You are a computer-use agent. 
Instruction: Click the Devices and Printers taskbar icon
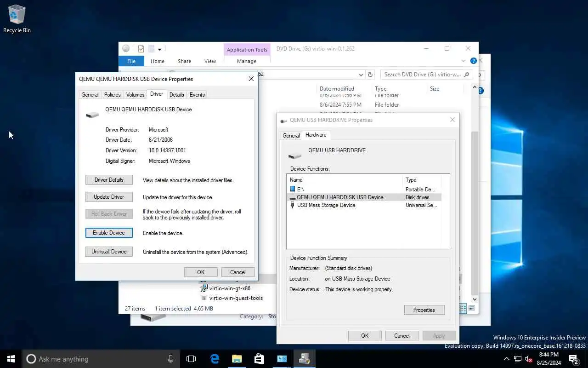pos(304,359)
